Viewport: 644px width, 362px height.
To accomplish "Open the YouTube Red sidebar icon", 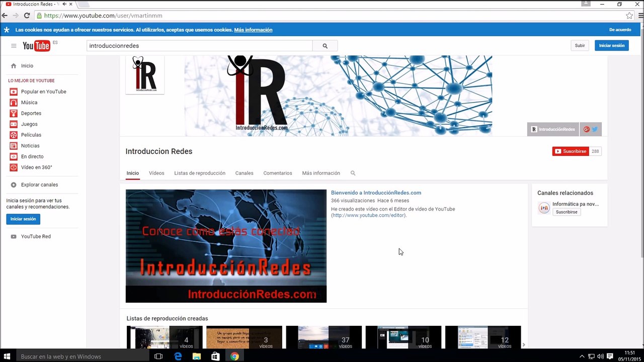I will click(14, 237).
